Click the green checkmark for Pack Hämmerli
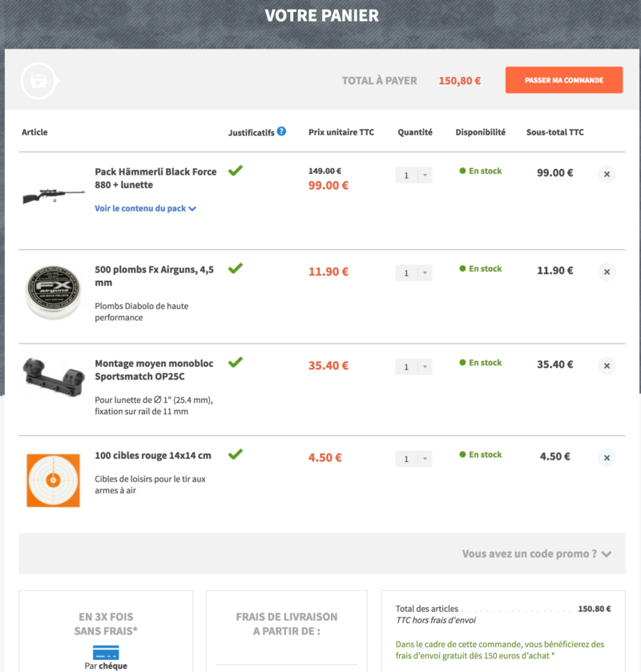 click(236, 171)
